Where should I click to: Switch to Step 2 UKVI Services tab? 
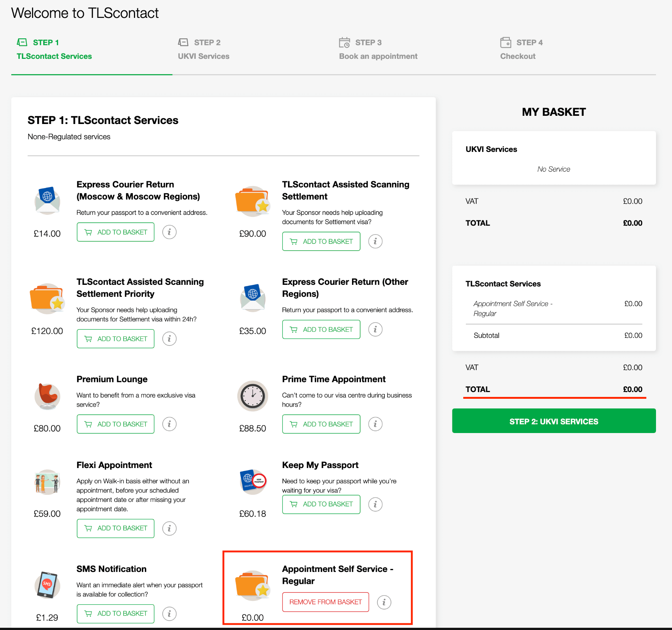click(204, 50)
